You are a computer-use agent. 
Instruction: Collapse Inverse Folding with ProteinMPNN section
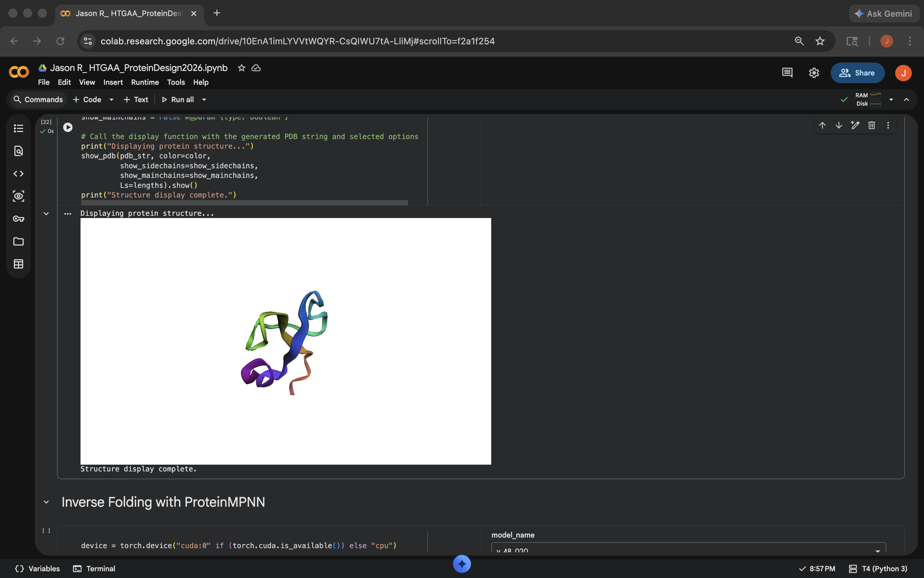[x=46, y=502]
